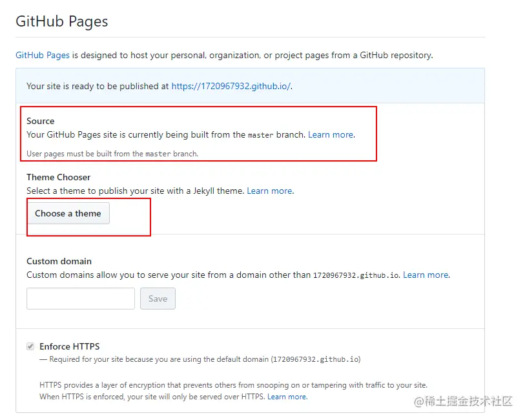Click 'HTTPS provides a layer of encryption' text
This screenshot has height=420, width=525.
click(x=233, y=385)
